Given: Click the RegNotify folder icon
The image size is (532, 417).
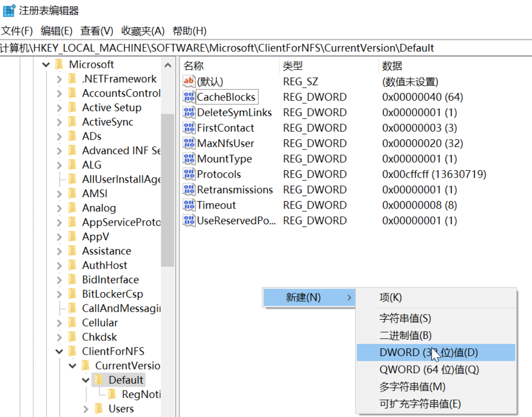Looking at the screenshot, I should (x=112, y=394).
